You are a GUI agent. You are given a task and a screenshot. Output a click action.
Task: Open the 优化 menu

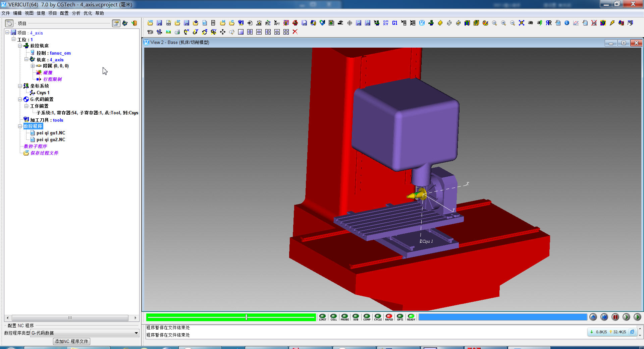pyautogui.click(x=88, y=13)
